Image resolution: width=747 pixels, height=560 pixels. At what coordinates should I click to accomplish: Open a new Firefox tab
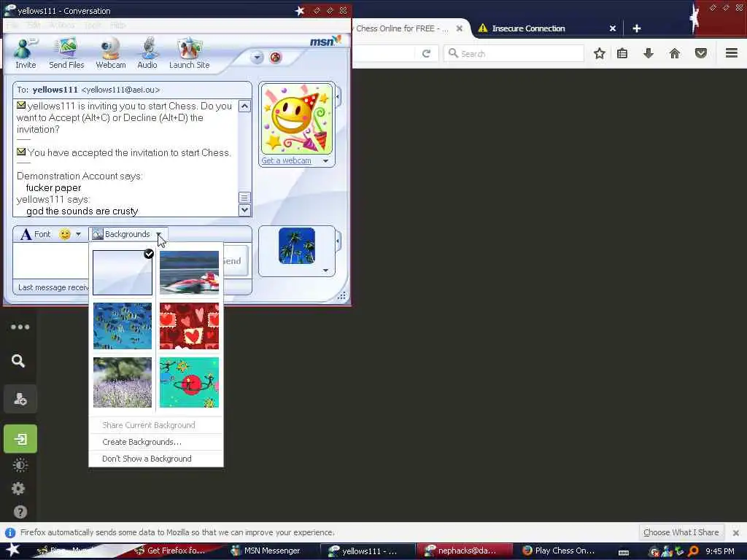point(636,28)
